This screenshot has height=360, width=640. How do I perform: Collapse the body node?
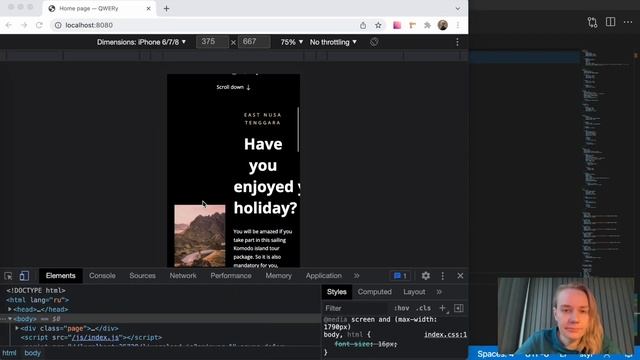pyautogui.click(x=10, y=319)
